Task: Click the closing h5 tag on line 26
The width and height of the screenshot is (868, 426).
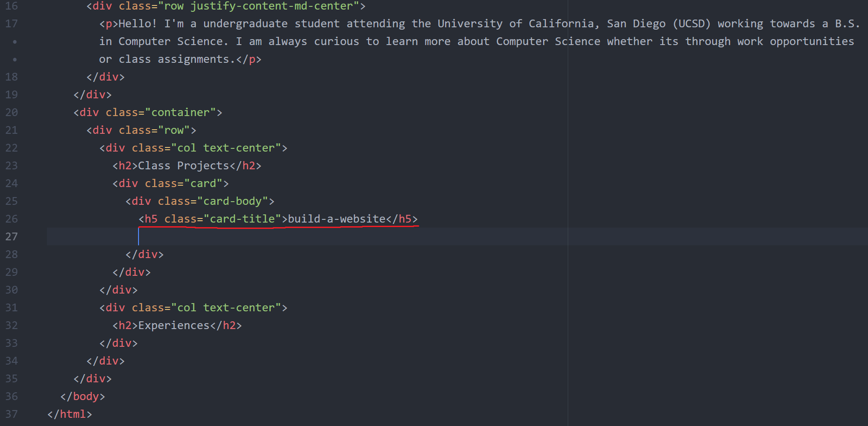Action: coord(402,219)
